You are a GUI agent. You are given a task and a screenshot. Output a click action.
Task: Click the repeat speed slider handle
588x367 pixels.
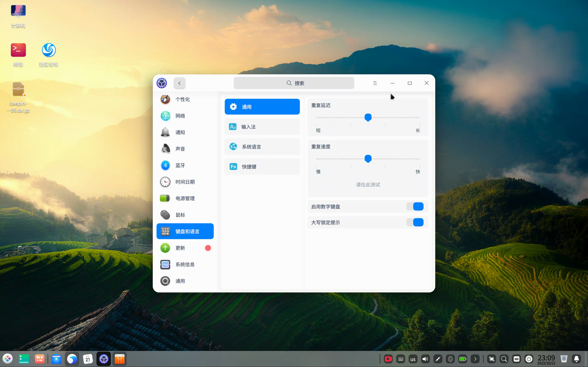368,159
